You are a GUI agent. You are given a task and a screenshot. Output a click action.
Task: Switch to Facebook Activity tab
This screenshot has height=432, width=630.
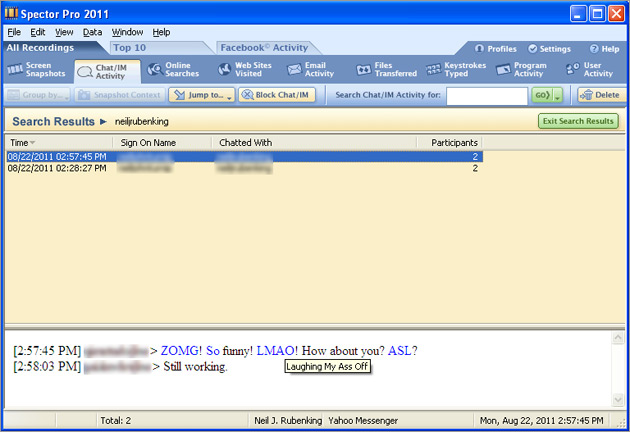click(x=264, y=47)
